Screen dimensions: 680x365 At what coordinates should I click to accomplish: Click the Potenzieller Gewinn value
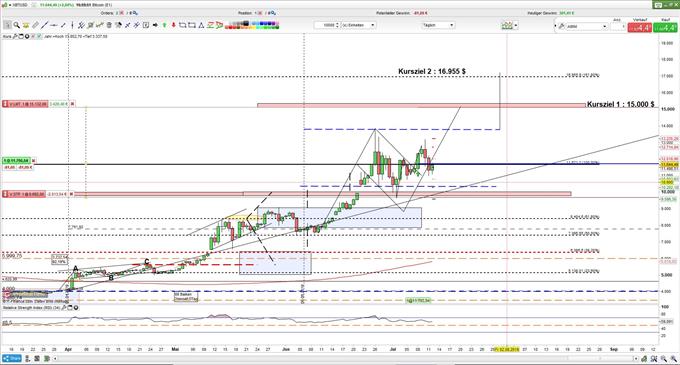point(419,13)
